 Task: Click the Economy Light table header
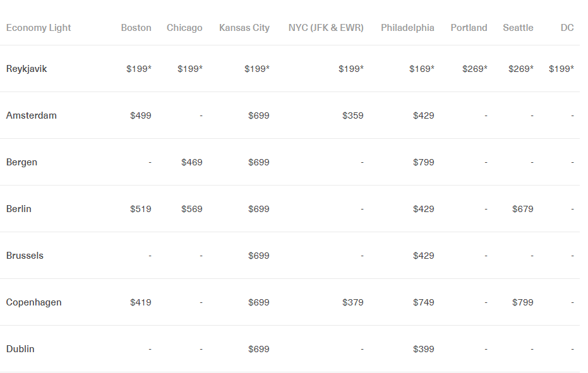click(x=39, y=28)
